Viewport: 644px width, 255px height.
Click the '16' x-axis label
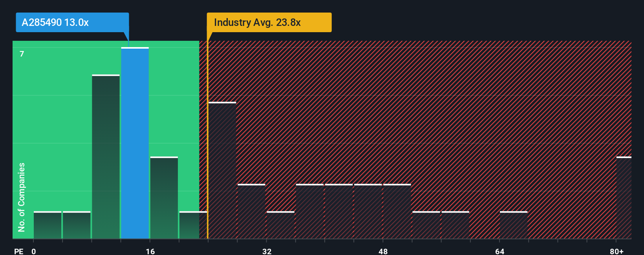click(x=150, y=251)
